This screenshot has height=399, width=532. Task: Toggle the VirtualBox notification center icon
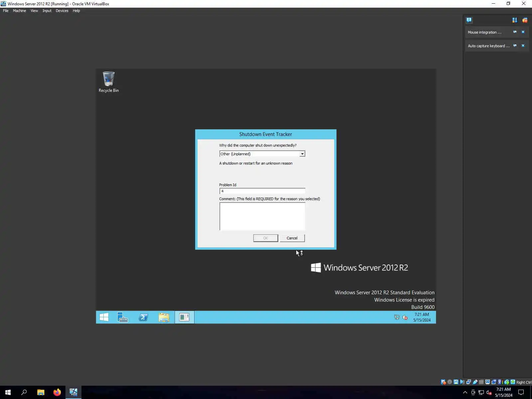[x=469, y=20]
